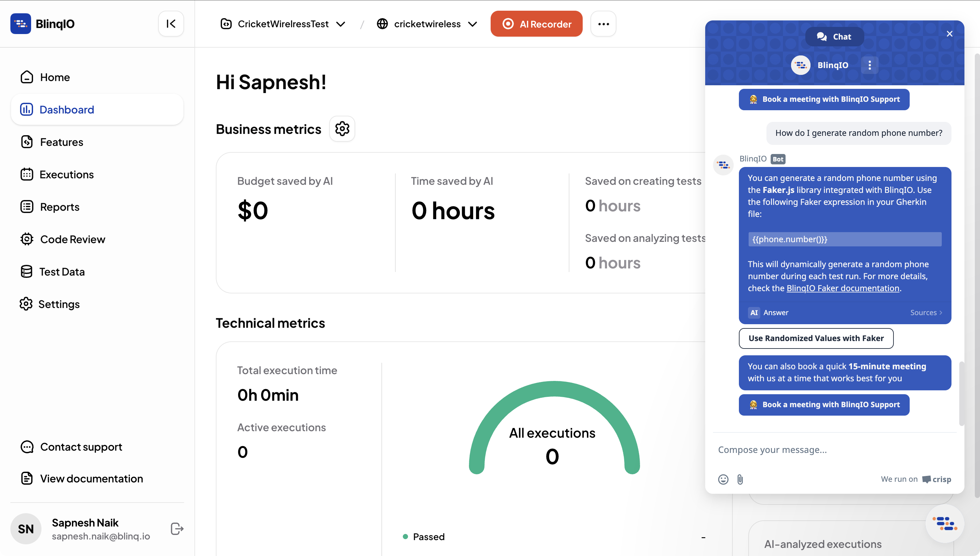Open the Executions menu item
The height and width of the screenshot is (556, 980).
[66, 174]
